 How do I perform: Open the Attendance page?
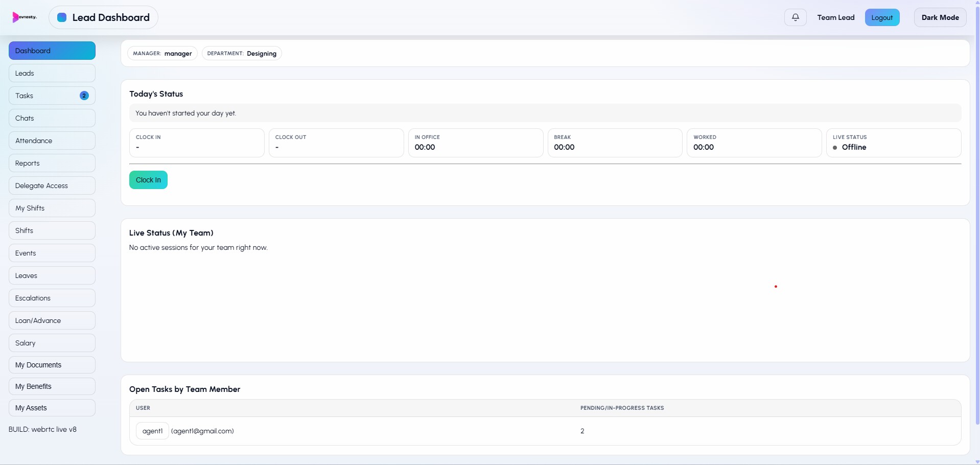pos(51,141)
